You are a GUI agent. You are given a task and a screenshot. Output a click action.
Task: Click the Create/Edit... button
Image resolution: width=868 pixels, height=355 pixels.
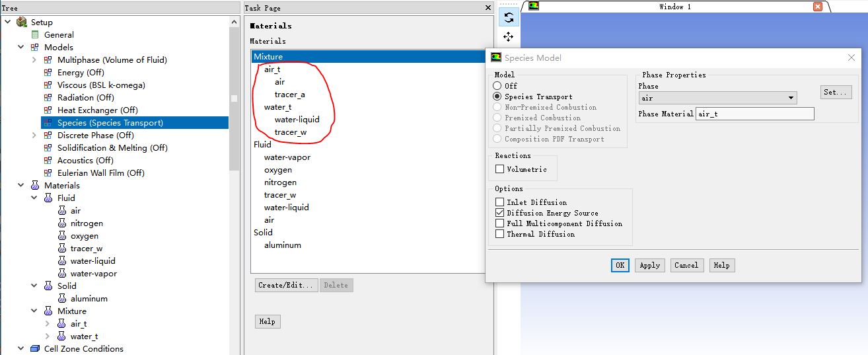(285, 285)
